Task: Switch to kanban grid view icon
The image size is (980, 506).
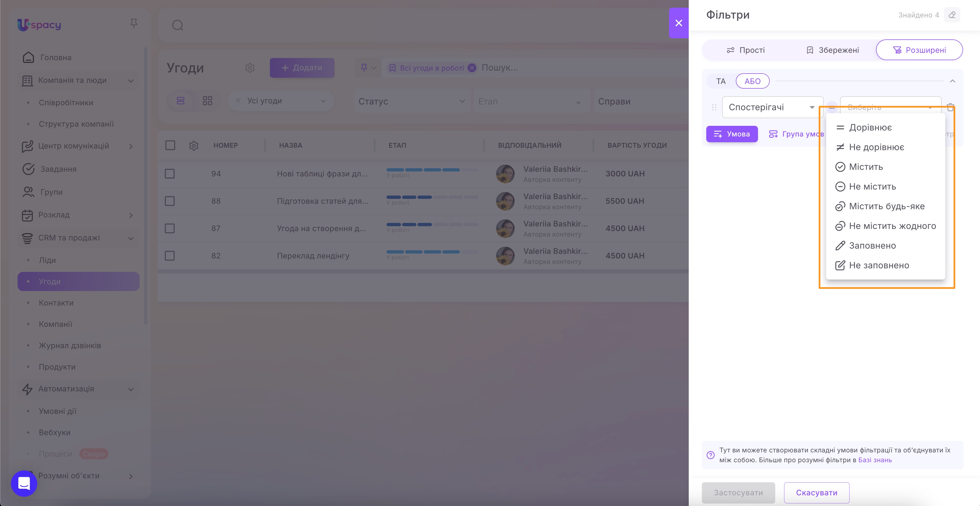Action: coord(207,101)
